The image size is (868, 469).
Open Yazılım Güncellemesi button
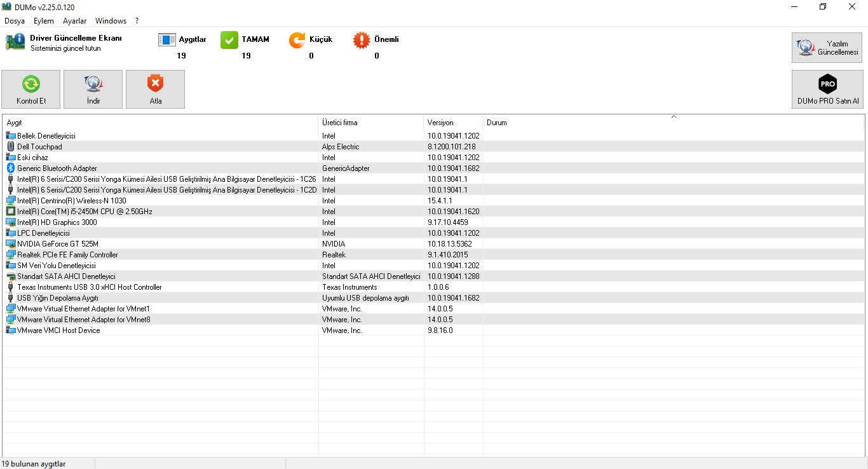[827, 48]
